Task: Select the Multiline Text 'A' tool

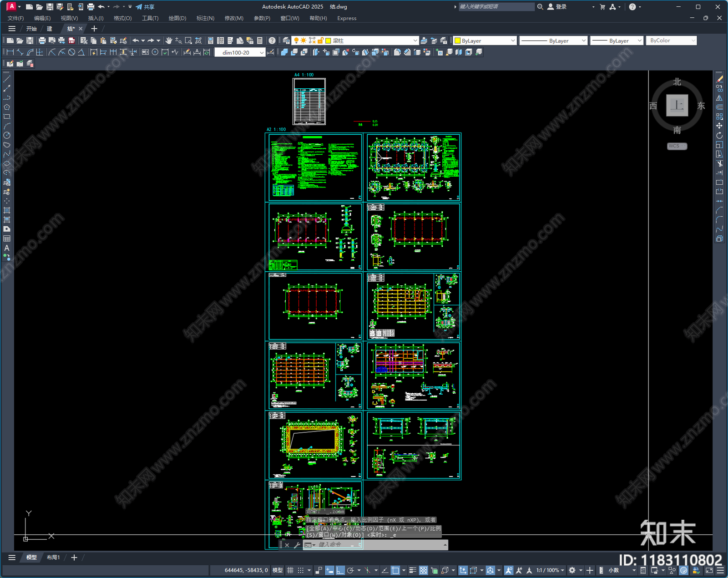Action: point(7,248)
